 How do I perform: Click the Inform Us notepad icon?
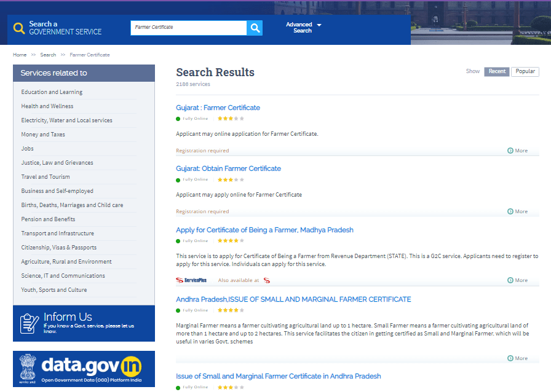[x=30, y=323]
